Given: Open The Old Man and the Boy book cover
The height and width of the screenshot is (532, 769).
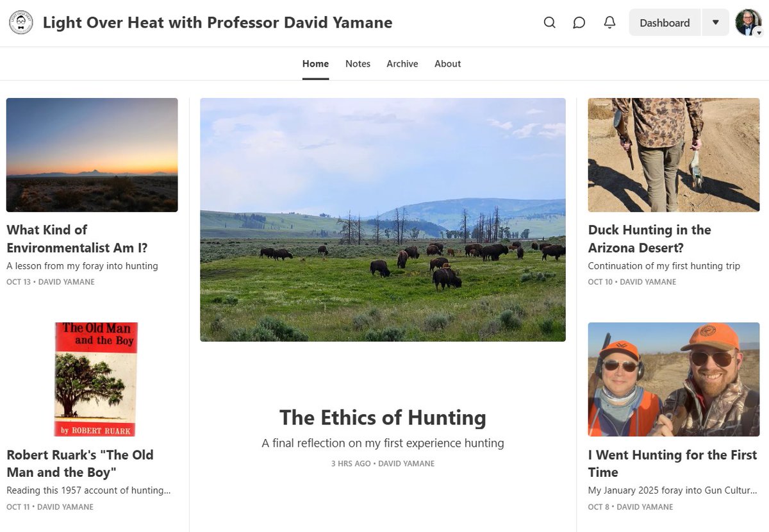Looking at the screenshot, I should point(96,379).
